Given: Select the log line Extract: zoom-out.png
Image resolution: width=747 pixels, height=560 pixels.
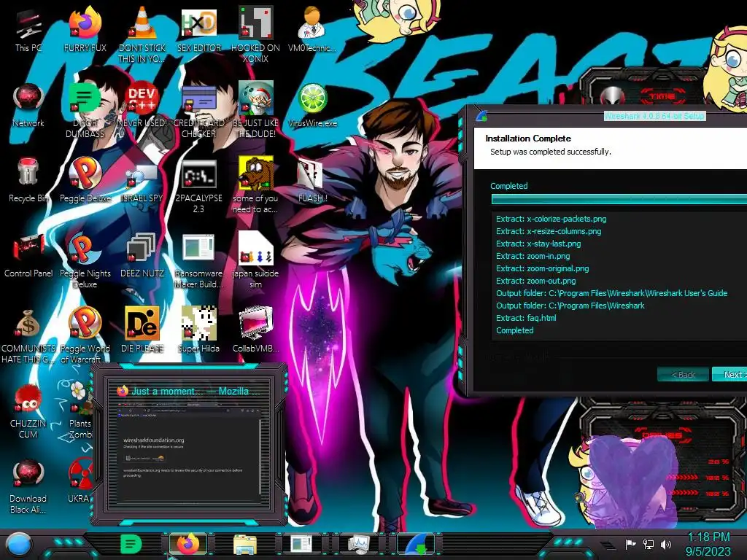Looking at the screenshot, I should click(x=535, y=281).
